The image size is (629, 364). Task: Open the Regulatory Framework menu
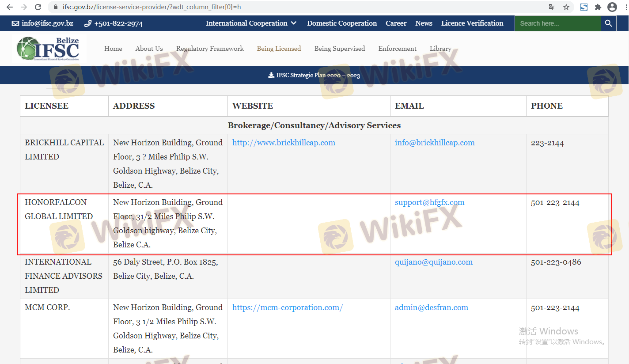pos(210,49)
